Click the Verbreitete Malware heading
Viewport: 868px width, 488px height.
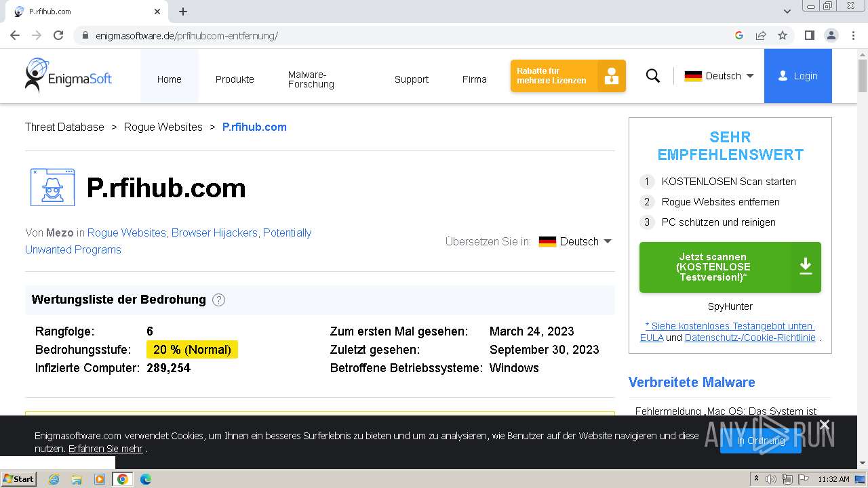point(692,382)
